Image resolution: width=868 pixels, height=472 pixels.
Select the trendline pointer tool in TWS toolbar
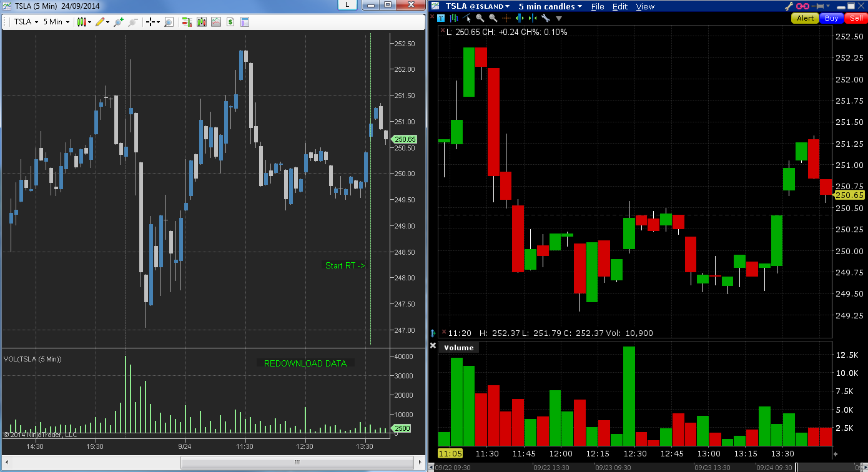(x=466, y=18)
